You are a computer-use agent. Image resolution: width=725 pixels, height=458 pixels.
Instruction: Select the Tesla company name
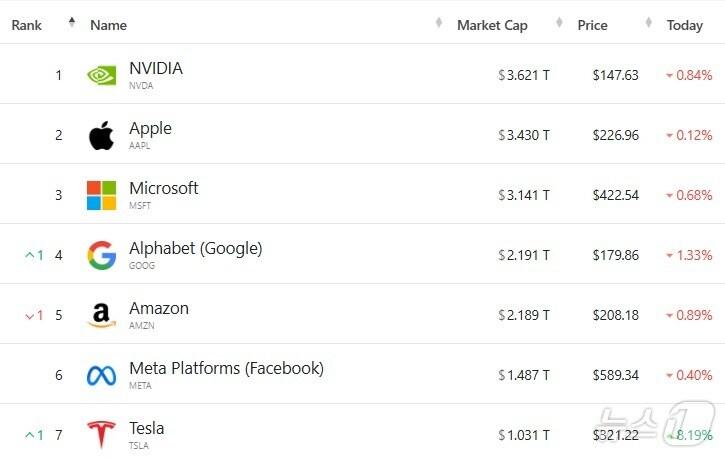[147, 429]
